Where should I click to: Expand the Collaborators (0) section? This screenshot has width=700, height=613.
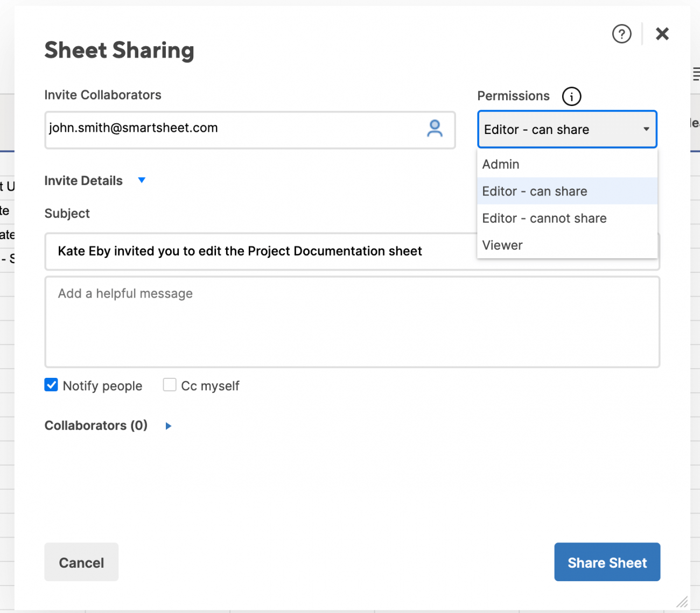[x=167, y=426]
